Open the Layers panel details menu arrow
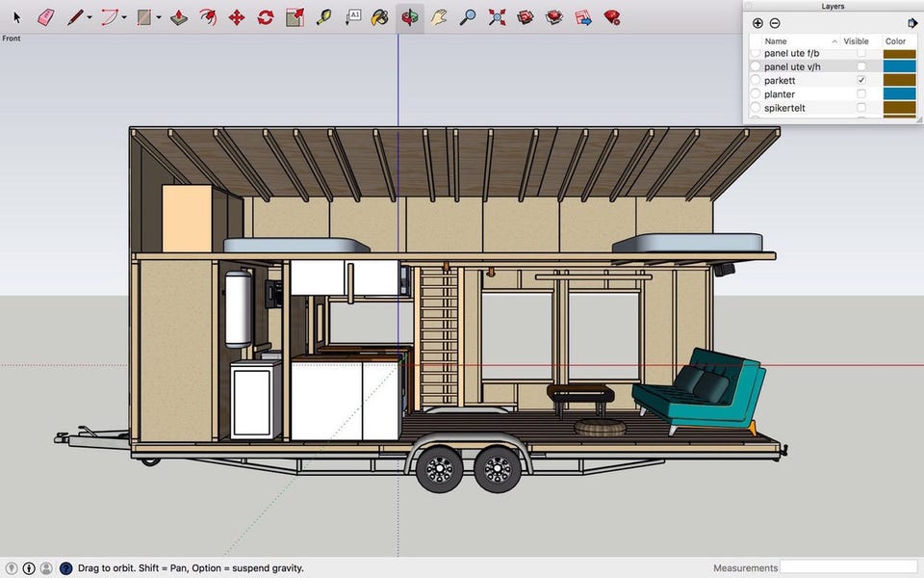This screenshot has height=578, width=924. tap(912, 23)
